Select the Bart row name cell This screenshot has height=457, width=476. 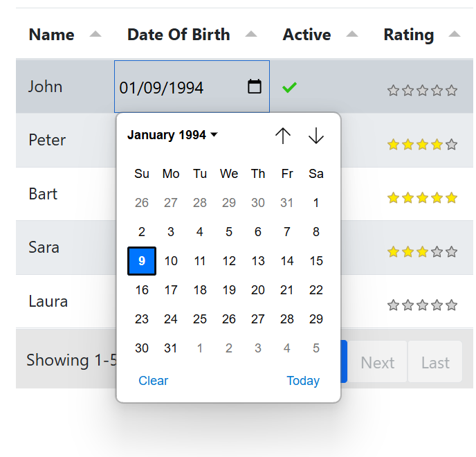pos(43,194)
